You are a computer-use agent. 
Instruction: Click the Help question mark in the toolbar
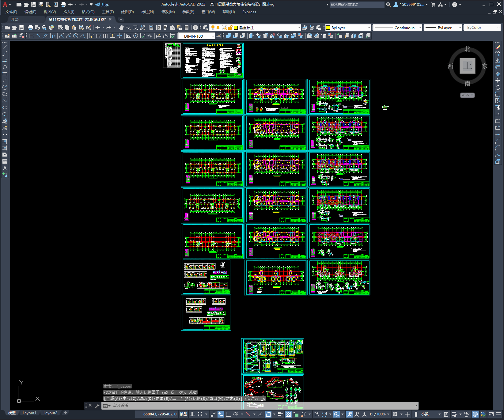[x=195, y=28]
